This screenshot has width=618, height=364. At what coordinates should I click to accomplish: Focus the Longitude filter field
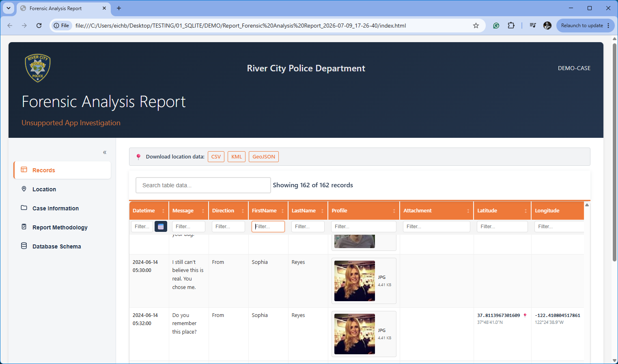(559, 227)
